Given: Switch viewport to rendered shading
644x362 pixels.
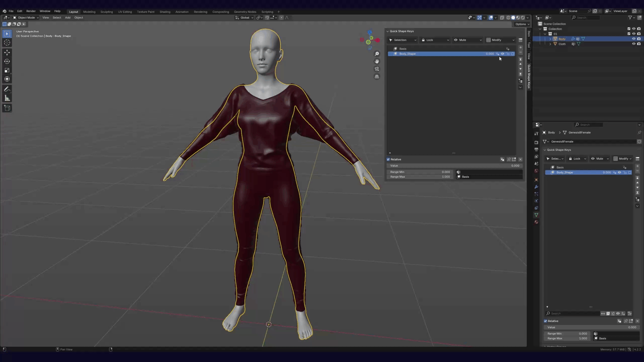Looking at the screenshot, I should click(x=523, y=18).
